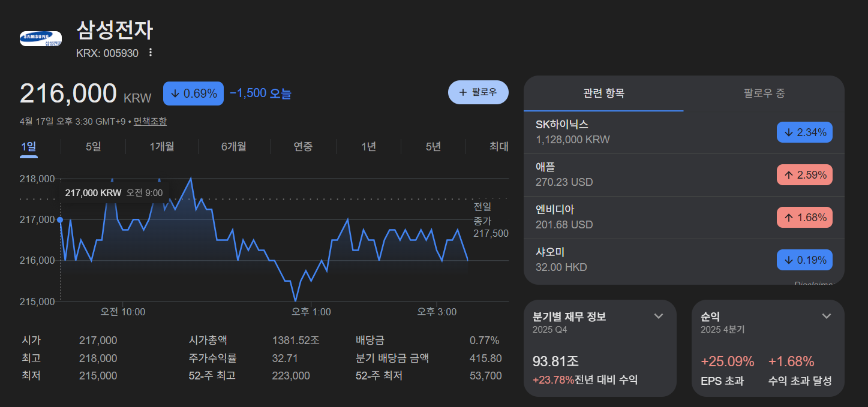868x407 pixels.
Task: Click the 주가수익률 value 32.71
Action: (285, 358)
